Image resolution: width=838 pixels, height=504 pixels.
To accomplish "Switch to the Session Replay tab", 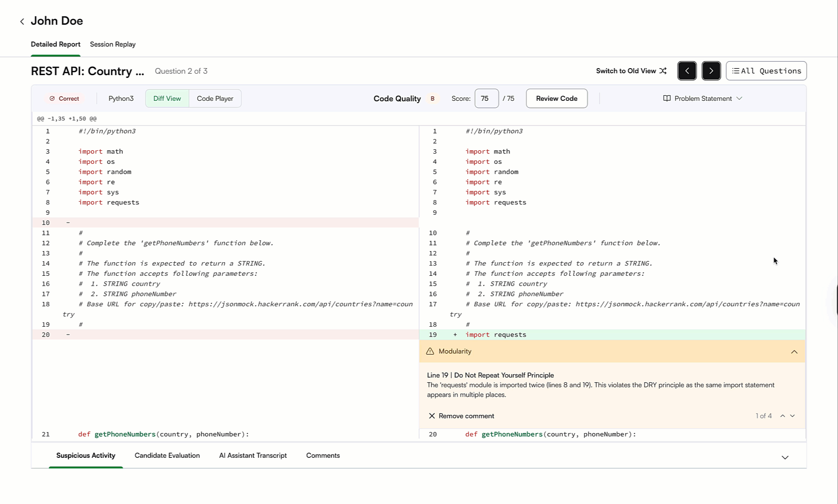I will [x=112, y=44].
